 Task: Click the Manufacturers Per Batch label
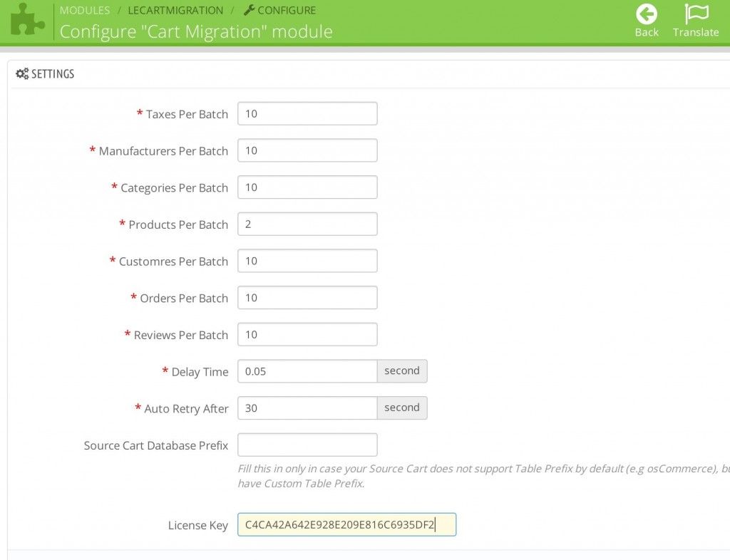[x=163, y=151]
